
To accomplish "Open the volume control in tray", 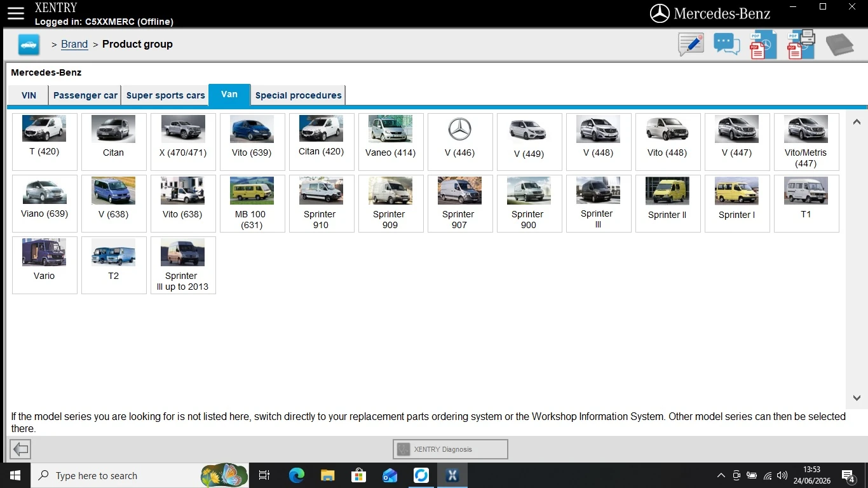I will tap(782, 475).
